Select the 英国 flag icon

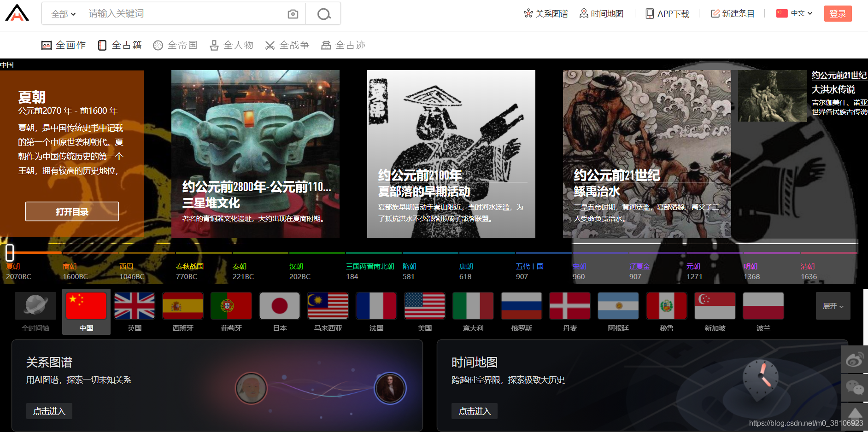(135, 306)
